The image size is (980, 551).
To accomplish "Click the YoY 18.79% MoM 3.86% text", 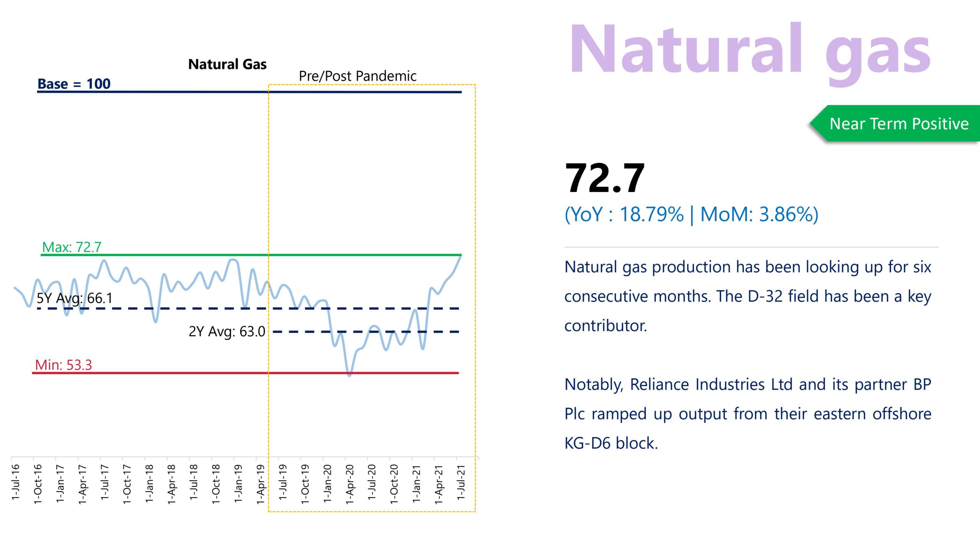I will (x=691, y=214).
